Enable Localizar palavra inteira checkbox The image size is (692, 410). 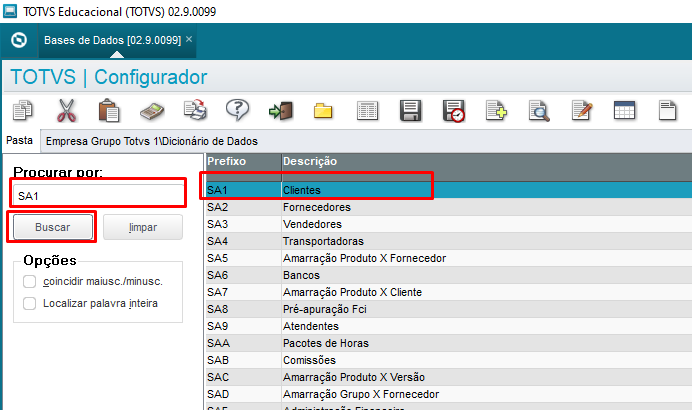30,303
